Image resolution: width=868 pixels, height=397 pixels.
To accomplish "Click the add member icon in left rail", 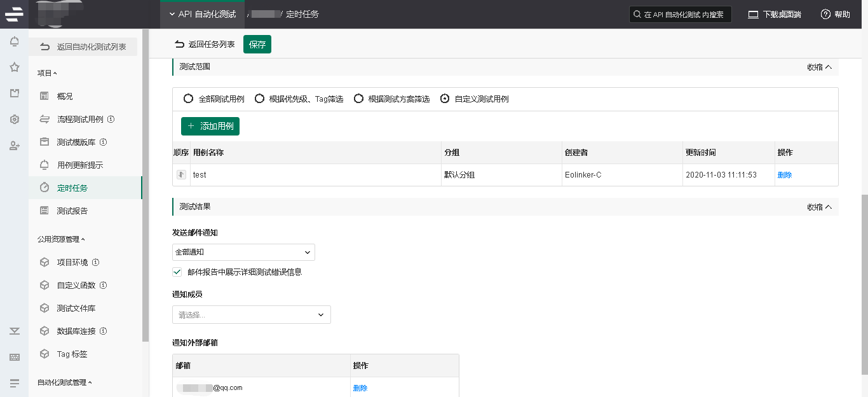I will point(14,146).
